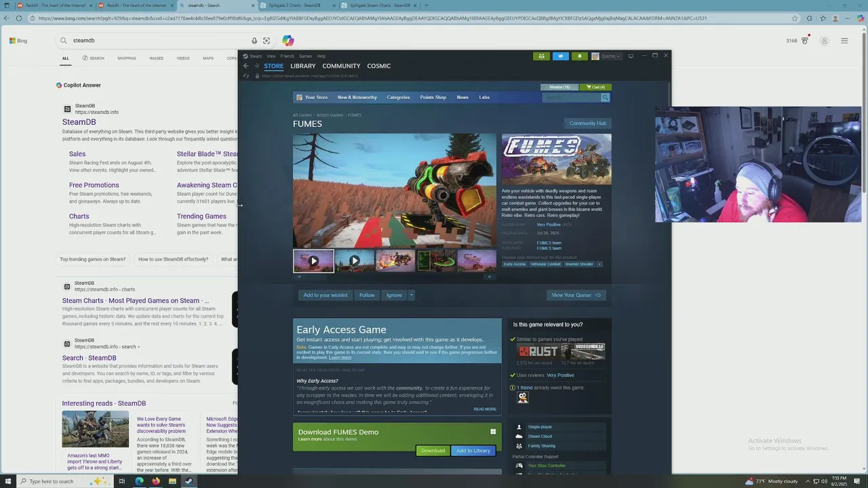Open the Cart (4) button
Viewport: 868px width, 488px height.
pos(596,87)
